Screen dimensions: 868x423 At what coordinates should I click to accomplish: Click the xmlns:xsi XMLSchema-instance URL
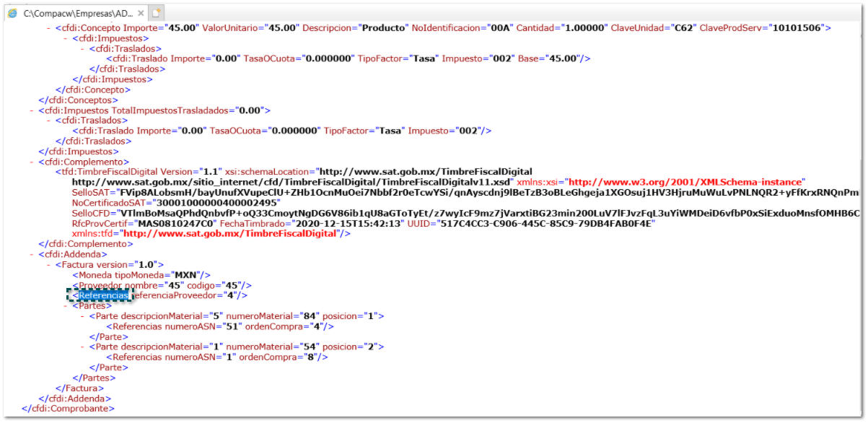click(685, 183)
